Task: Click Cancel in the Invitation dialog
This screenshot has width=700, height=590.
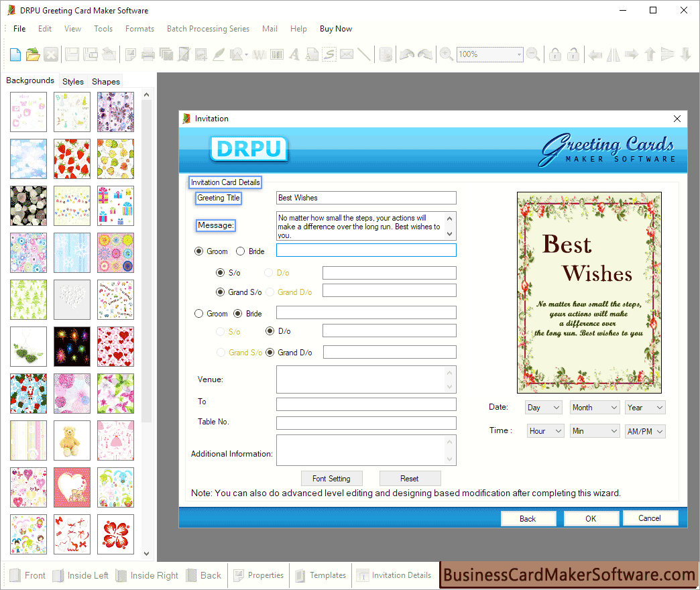Action: (x=650, y=518)
